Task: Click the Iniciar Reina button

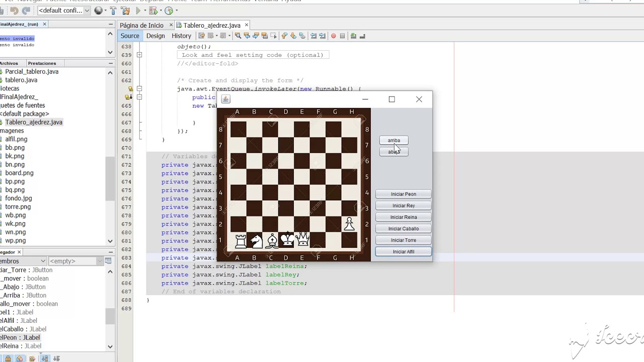Action: tap(404, 217)
